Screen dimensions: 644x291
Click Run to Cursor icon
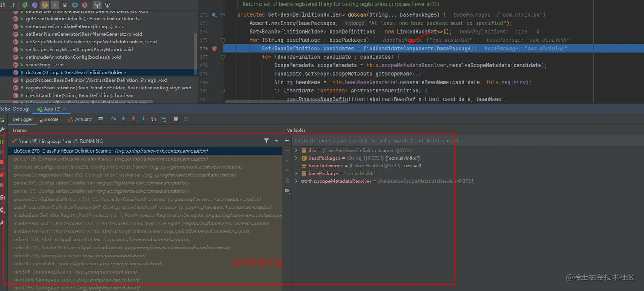point(164,119)
